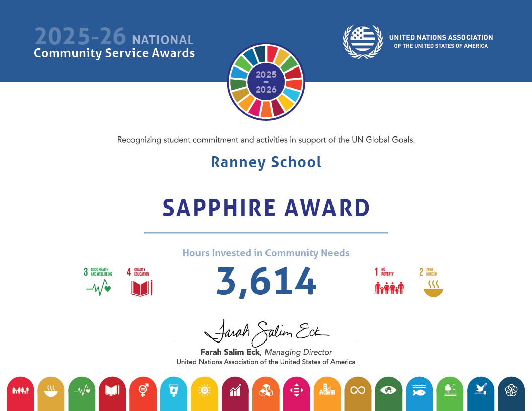Viewport: 532px width, 411px height.
Task: Click the magenta reduced inequalities tile
Action: point(297,394)
